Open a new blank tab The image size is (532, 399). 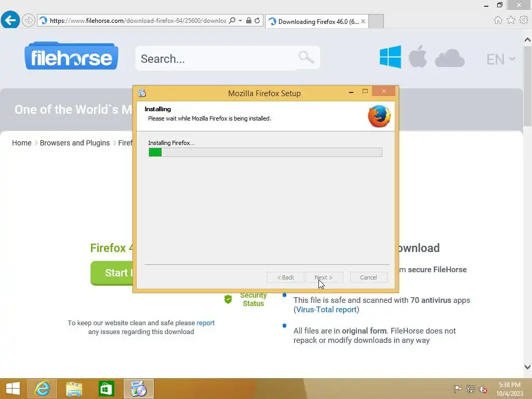point(376,21)
